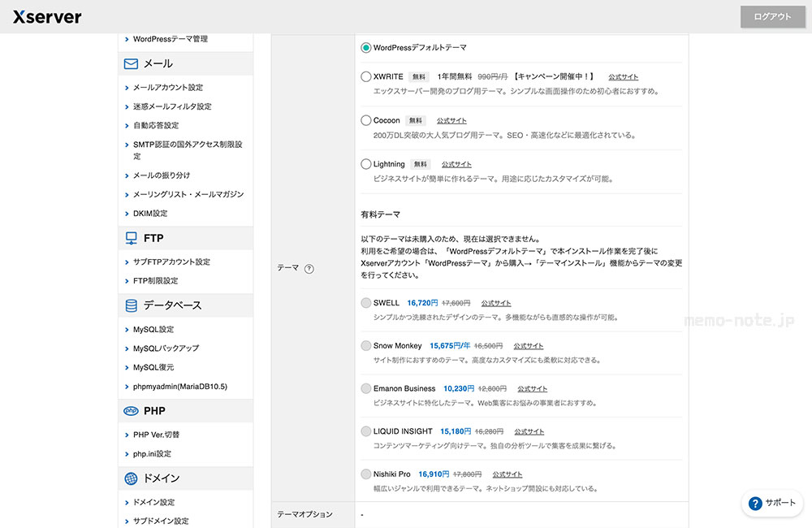Open Emanon Business 公式サイト link

pyautogui.click(x=532, y=388)
